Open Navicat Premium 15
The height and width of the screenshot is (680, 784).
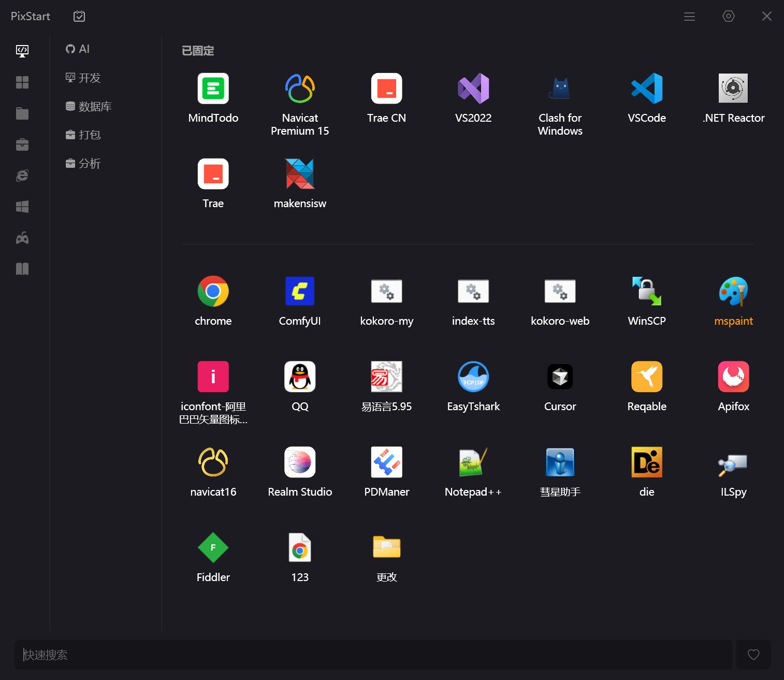point(300,89)
